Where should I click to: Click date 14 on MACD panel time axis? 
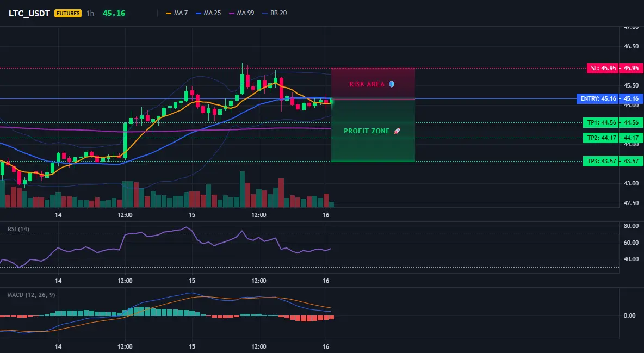(x=58, y=346)
